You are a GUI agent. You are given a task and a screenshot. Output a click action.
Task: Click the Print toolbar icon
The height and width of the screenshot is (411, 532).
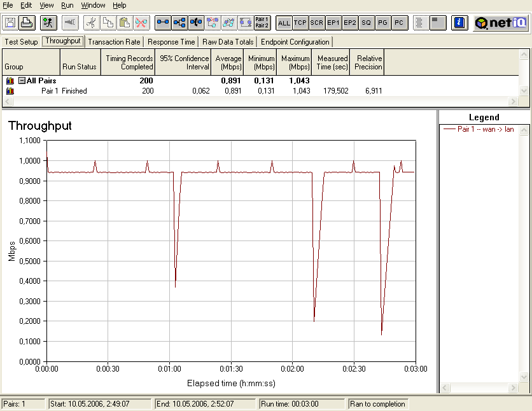click(x=27, y=23)
